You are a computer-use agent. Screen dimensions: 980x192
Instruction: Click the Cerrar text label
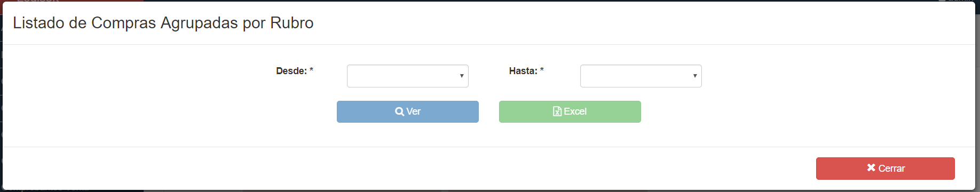[892, 169]
